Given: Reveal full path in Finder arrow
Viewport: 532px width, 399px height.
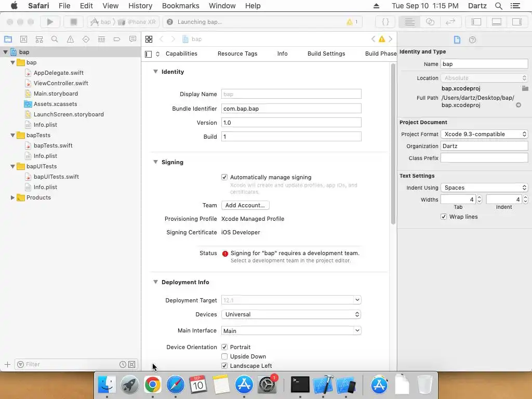Looking at the screenshot, I should point(518,105).
